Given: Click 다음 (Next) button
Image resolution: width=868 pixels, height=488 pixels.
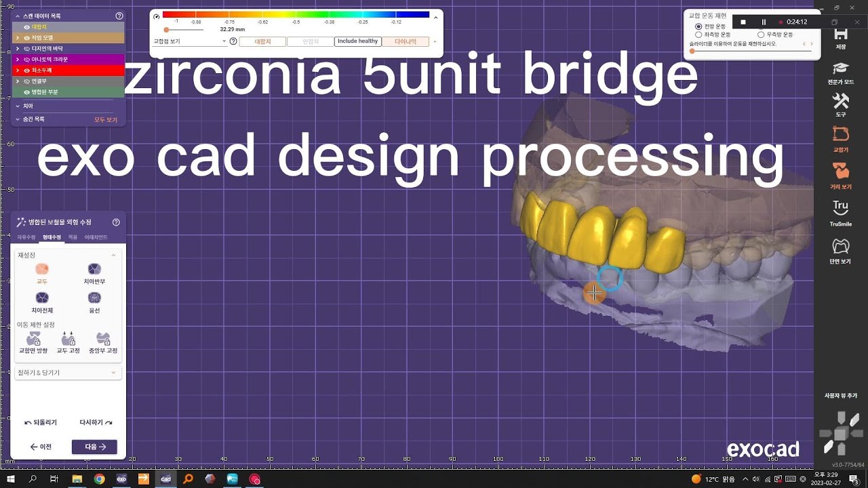Looking at the screenshot, I should (94, 447).
